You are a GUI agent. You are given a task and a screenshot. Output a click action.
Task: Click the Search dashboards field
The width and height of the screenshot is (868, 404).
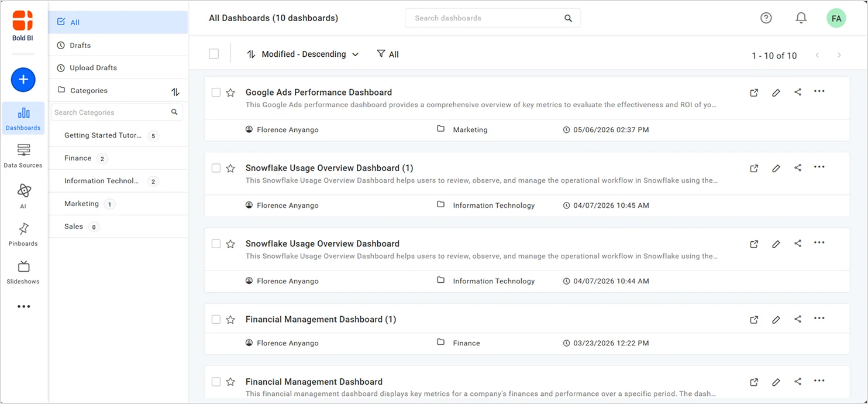(492, 18)
